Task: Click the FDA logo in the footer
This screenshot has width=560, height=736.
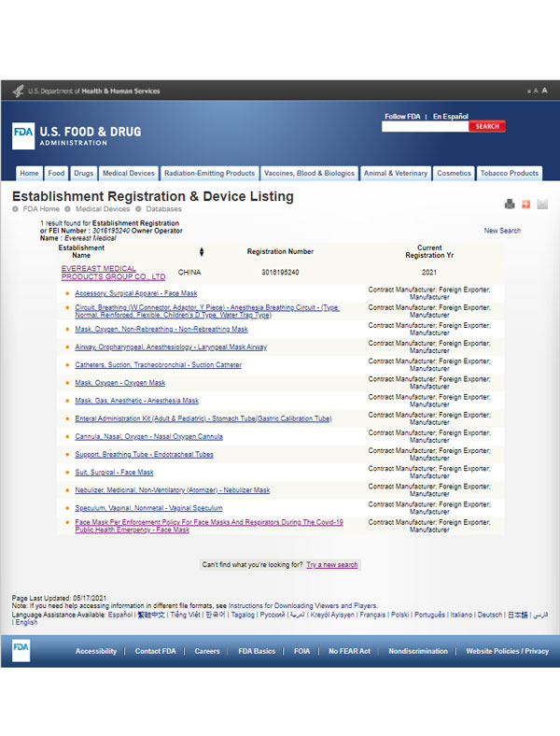Action: pyautogui.click(x=21, y=650)
